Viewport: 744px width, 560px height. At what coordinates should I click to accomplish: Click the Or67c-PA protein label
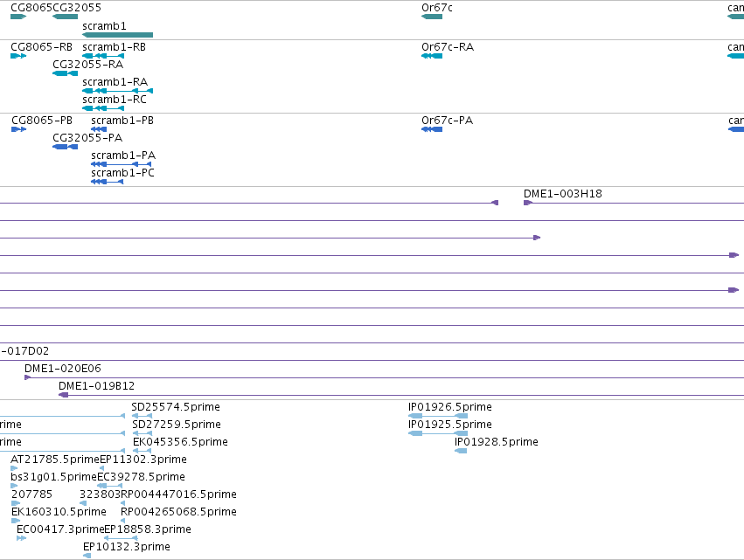[447, 121]
